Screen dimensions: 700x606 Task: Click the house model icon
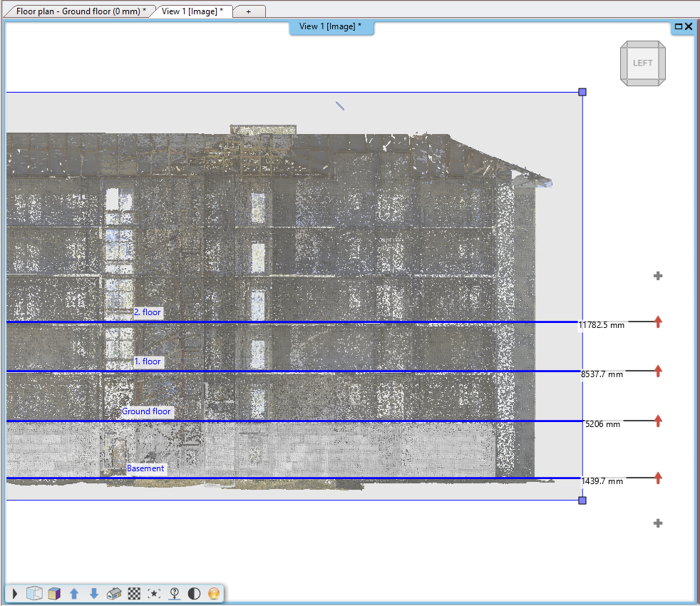114,593
